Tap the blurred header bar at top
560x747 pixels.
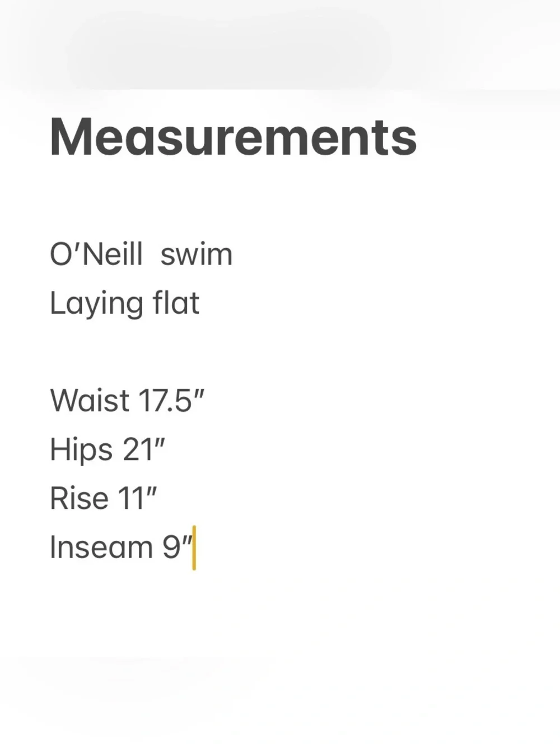point(280,45)
